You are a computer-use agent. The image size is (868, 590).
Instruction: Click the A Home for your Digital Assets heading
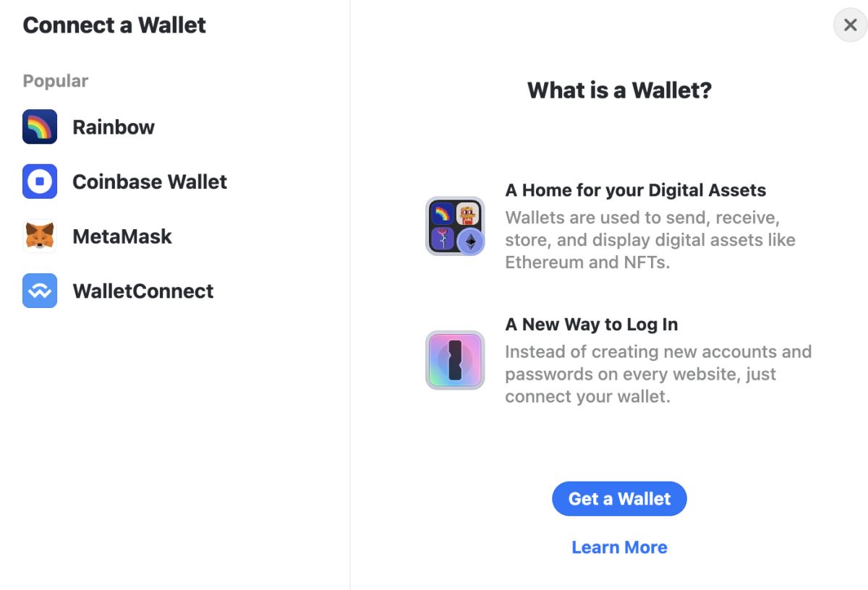point(635,190)
